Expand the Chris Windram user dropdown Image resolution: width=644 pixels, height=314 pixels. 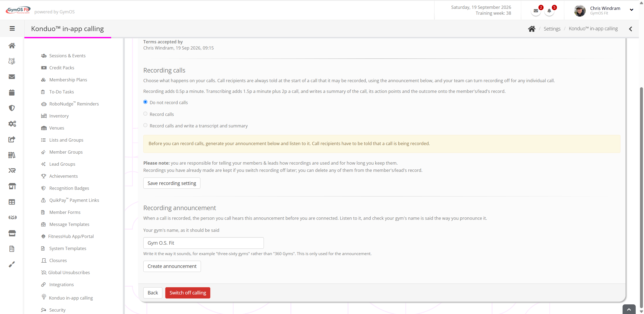631,10
